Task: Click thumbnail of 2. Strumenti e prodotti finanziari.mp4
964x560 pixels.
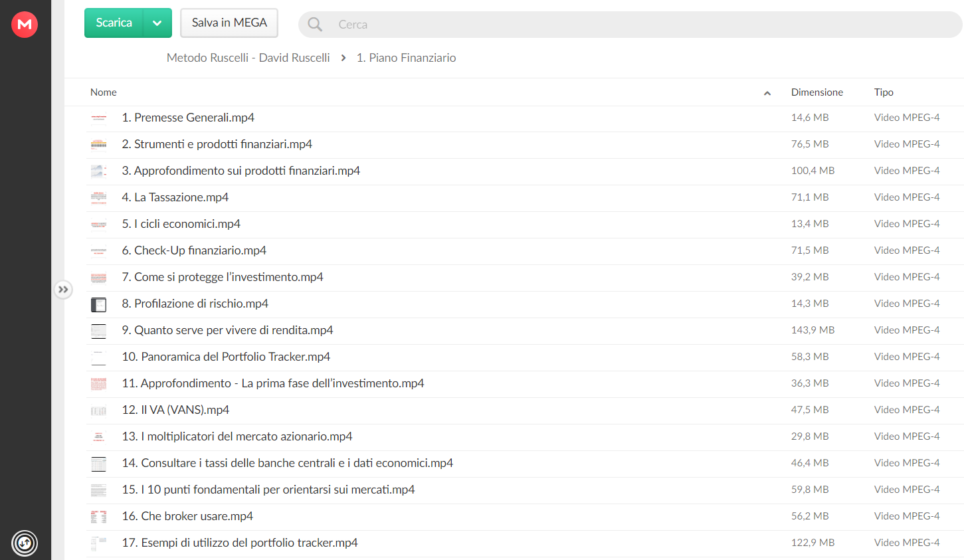Action: pos(98,145)
